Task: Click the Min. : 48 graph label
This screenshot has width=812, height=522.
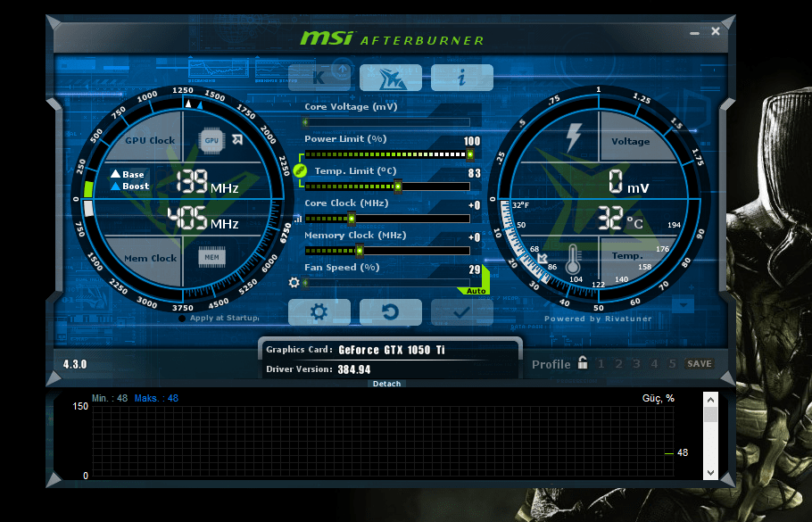Action: pos(109,398)
